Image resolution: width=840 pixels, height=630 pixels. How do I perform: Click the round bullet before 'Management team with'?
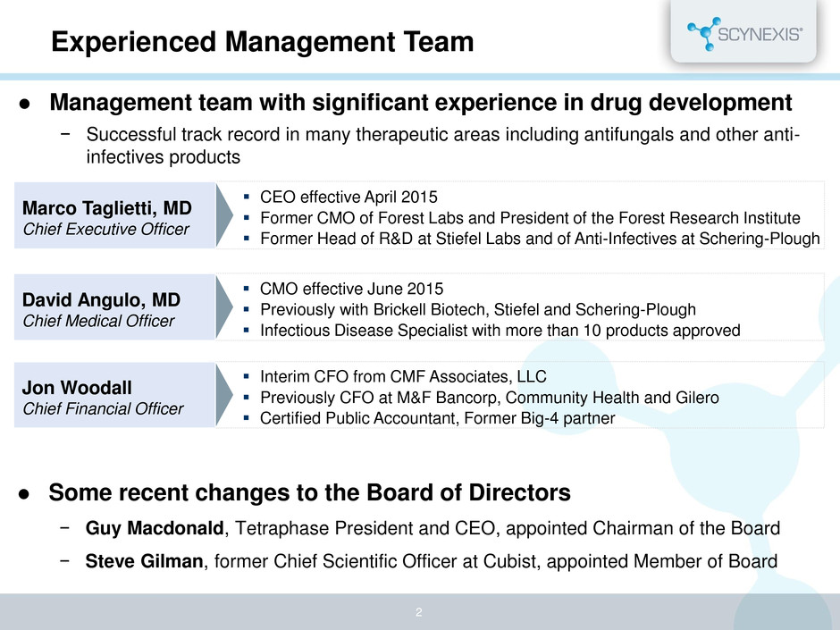(x=27, y=104)
